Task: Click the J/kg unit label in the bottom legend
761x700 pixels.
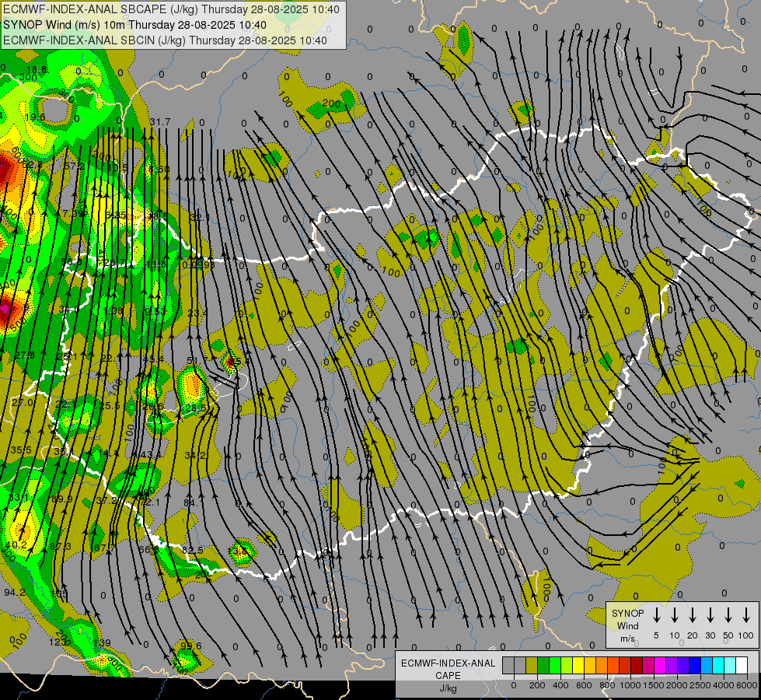Action: click(448, 688)
